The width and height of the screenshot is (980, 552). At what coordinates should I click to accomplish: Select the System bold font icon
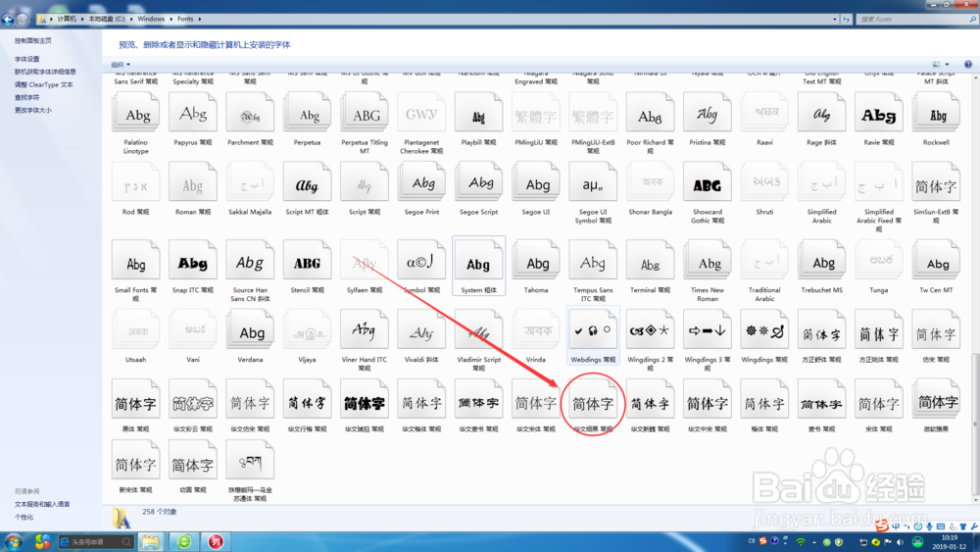pos(479,261)
